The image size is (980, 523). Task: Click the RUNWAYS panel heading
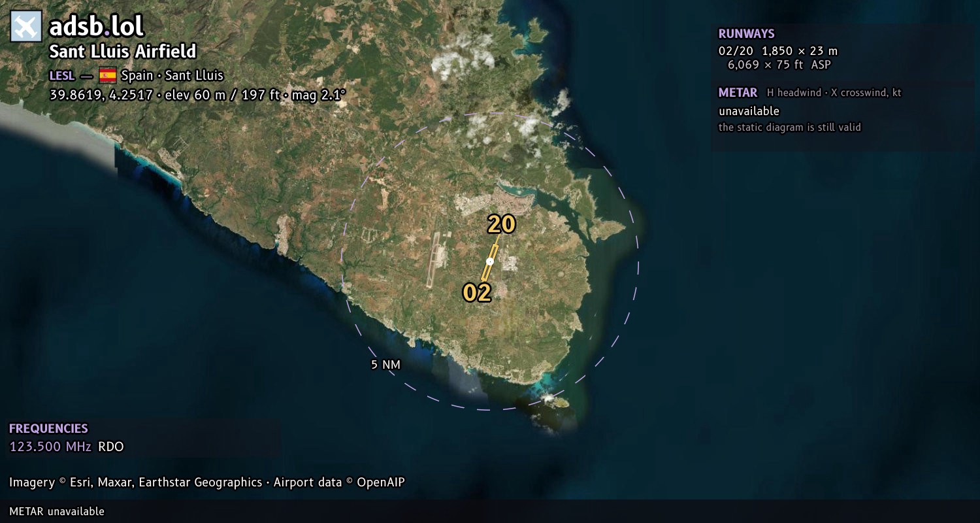click(746, 34)
